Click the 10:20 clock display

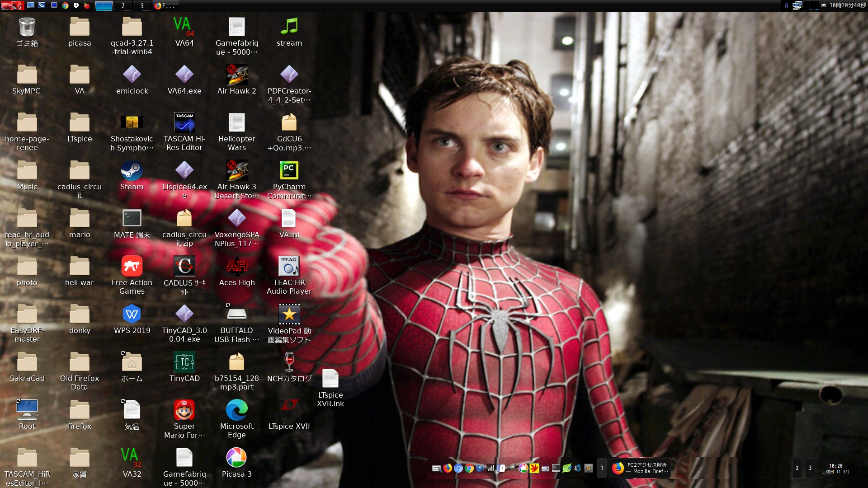(836, 465)
